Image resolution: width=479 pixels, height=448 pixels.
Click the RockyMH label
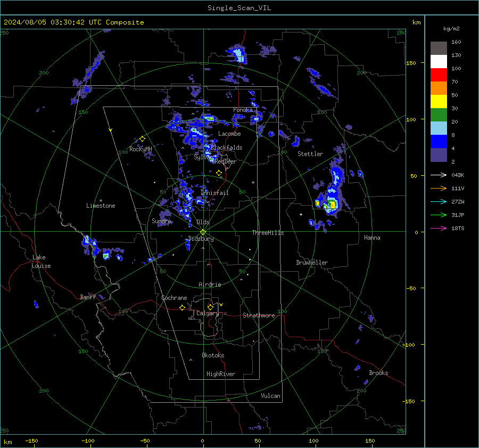pos(141,149)
